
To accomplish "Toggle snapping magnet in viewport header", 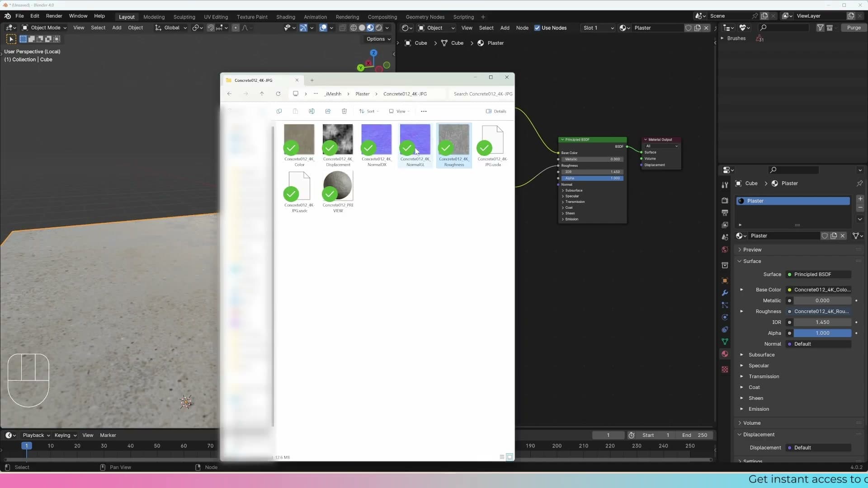I will [211, 28].
